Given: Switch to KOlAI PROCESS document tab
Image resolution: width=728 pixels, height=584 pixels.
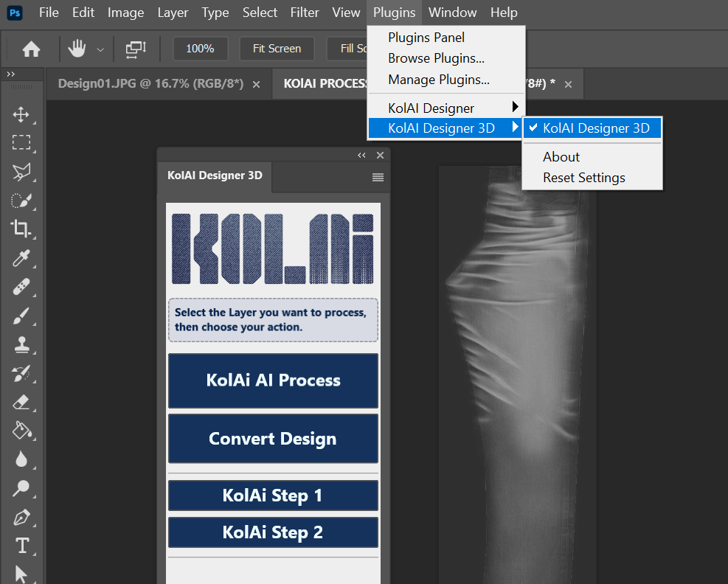Looking at the screenshot, I should (x=325, y=83).
